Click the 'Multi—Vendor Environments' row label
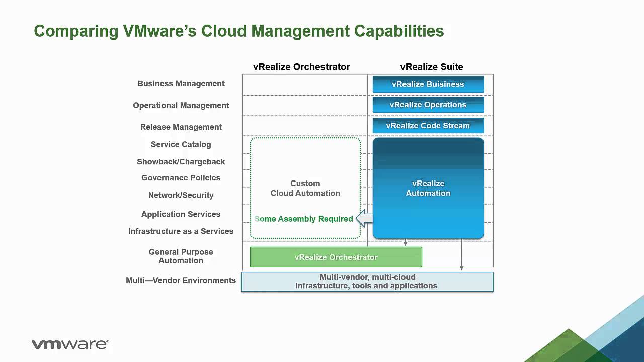Screen dimensions: 644x362 (x=181, y=280)
